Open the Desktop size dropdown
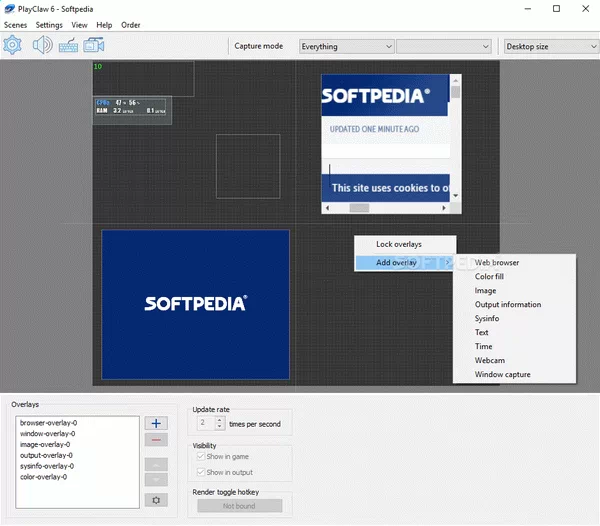Image resolution: width=600 pixels, height=526 pixels. pyautogui.click(x=551, y=47)
